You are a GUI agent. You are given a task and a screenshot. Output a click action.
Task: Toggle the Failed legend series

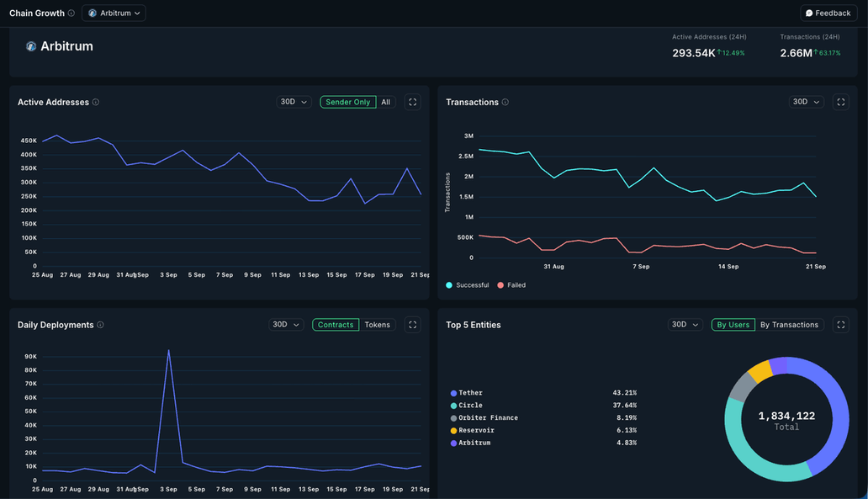pos(511,285)
